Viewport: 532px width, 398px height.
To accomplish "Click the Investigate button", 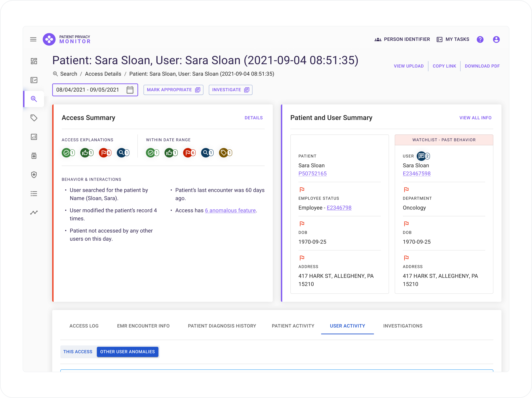I will pyautogui.click(x=230, y=90).
